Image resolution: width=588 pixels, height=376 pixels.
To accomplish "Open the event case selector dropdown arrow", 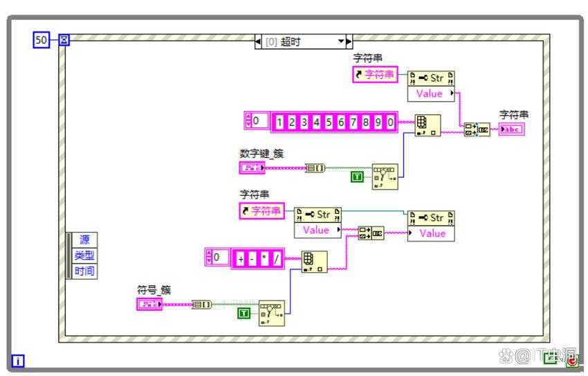I will 341,42.
